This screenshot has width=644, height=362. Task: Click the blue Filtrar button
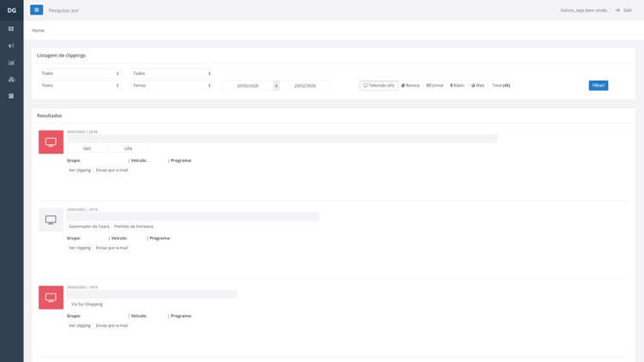click(x=598, y=86)
